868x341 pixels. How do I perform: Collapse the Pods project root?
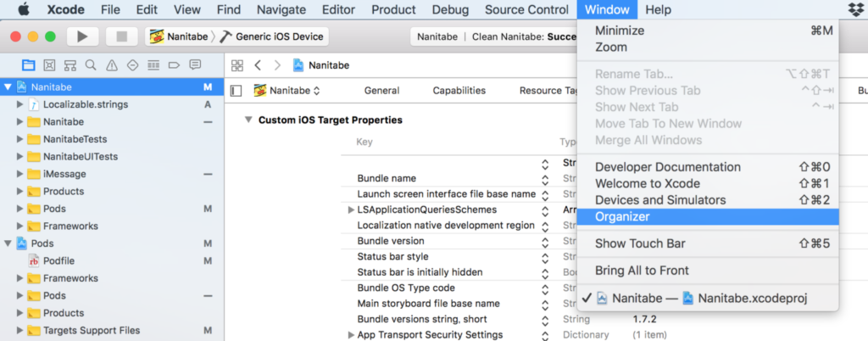pos(8,243)
